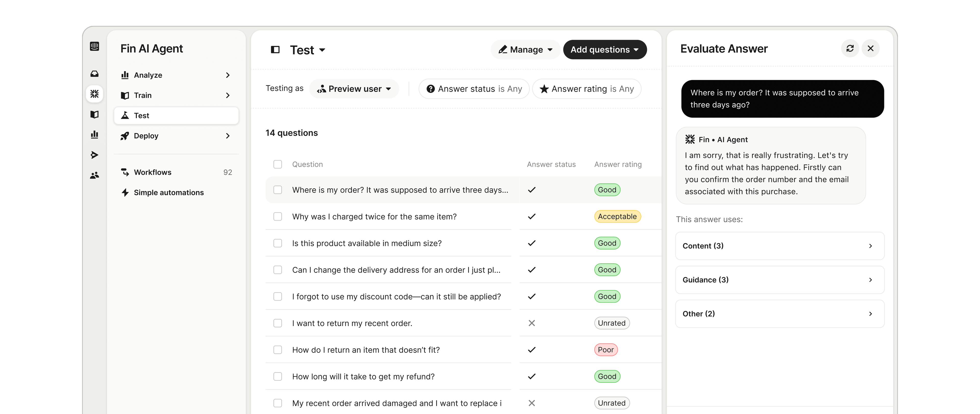
Task: Click the Analyze bar chart icon
Action: 125,75
